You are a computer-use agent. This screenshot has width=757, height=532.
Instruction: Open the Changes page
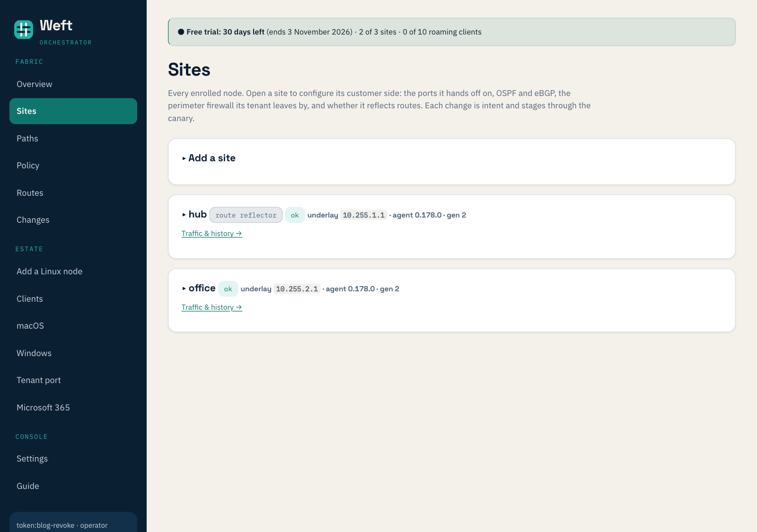pos(73,220)
